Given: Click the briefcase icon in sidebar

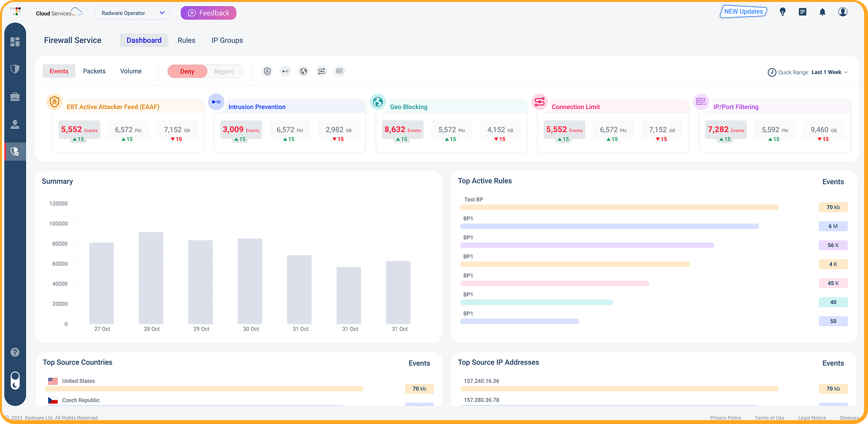Looking at the screenshot, I should click(x=15, y=97).
